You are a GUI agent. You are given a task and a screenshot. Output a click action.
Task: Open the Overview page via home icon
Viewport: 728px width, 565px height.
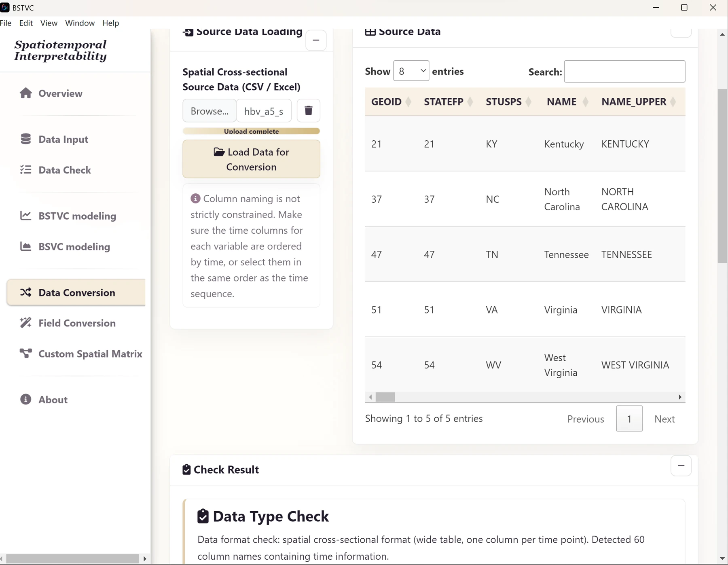coord(26,93)
